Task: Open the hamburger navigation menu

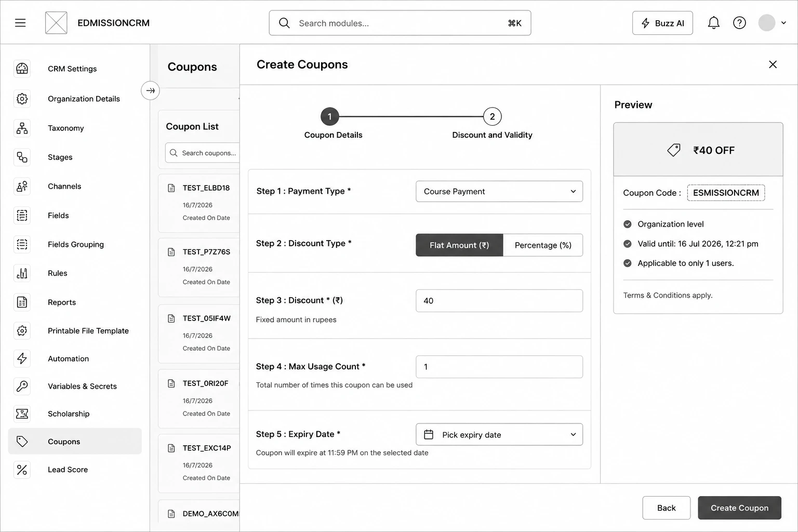Action: tap(20, 23)
